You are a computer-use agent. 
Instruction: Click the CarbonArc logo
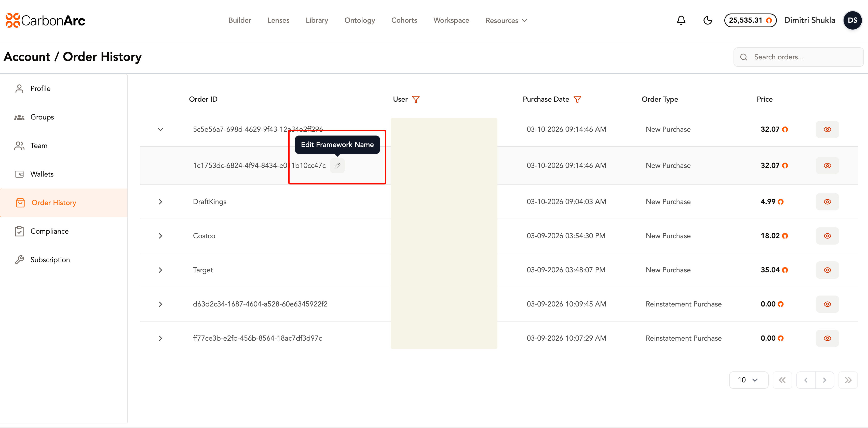[45, 20]
